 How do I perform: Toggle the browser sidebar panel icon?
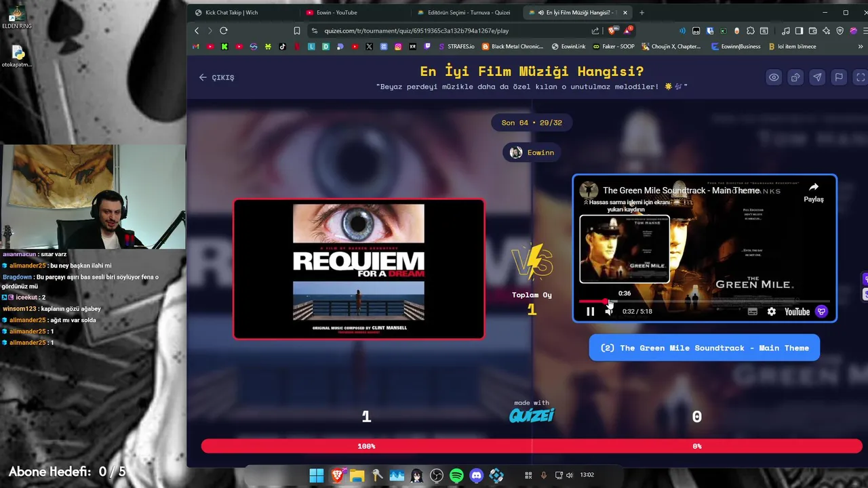[x=800, y=30]
